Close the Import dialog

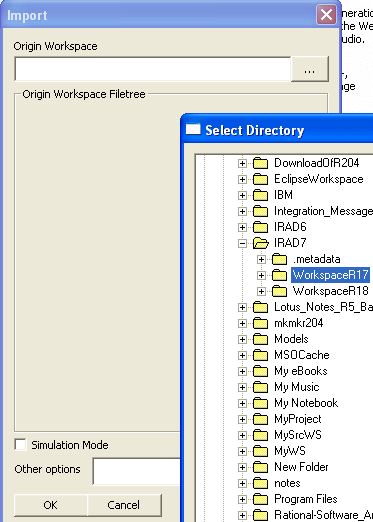(x=326, y=15)
